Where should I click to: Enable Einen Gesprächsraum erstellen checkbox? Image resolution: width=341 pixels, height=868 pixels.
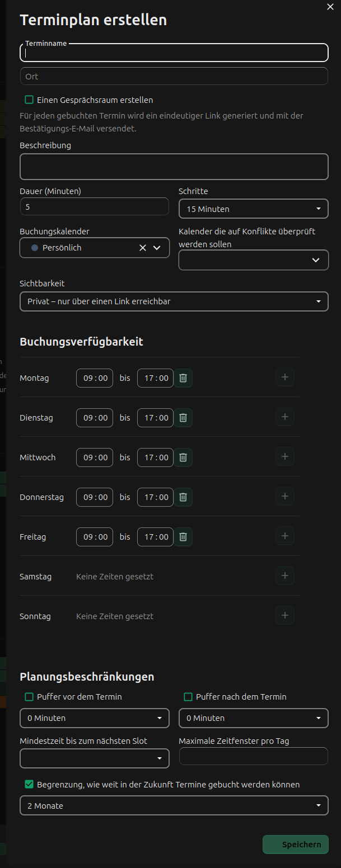coord(29,100)
